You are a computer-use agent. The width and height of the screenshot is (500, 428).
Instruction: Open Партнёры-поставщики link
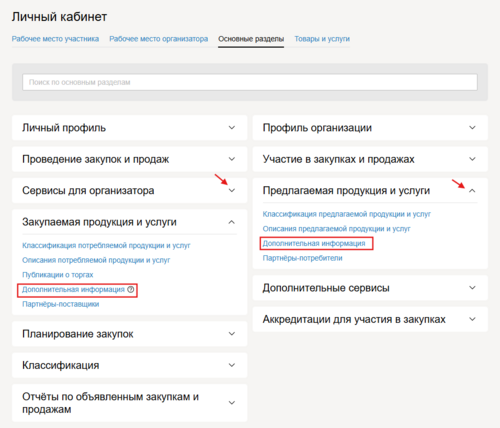(61, 304)
